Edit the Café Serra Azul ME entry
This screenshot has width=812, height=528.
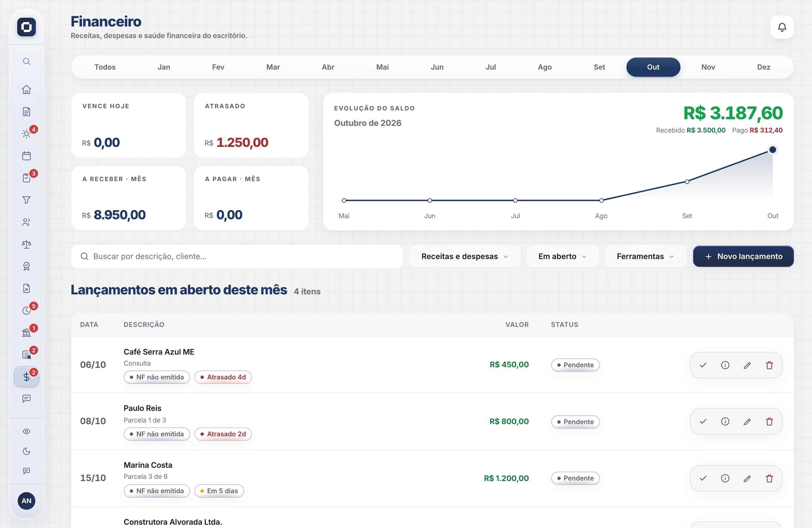pyautogui.click(x=747, y=365)
